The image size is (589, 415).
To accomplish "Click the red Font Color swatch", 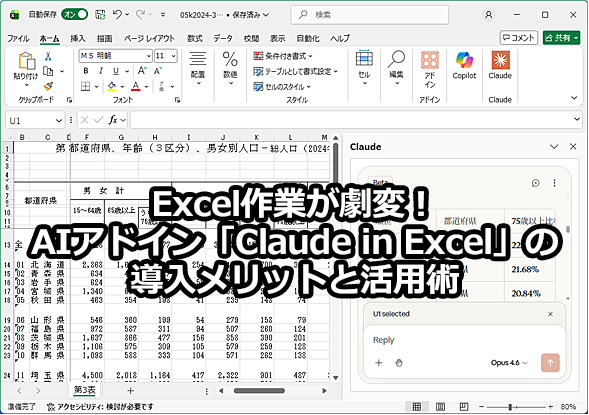I will pyautogui.click(x=136, y=87).
